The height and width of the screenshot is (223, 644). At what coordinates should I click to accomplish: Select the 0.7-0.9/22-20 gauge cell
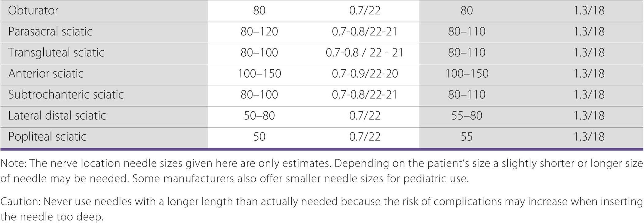365,73
